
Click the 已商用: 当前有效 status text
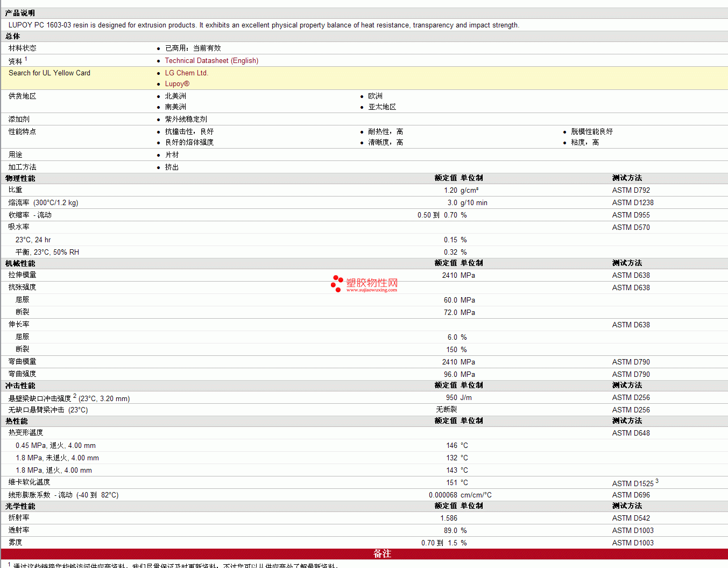193,48
